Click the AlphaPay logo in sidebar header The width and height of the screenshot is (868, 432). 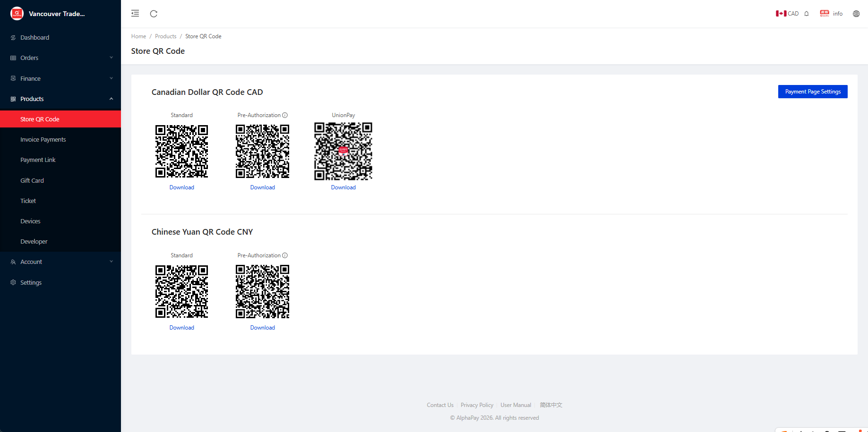(x=17, y=14)
